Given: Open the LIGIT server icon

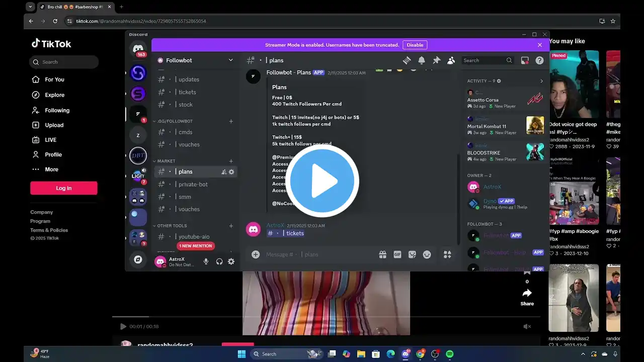Looking at the screenshot, I should click(x=138, y=176).
